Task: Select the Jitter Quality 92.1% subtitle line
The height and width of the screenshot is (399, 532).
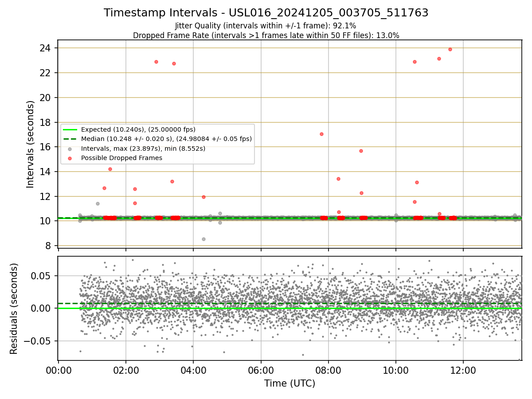Action: (x=266, y=26)
